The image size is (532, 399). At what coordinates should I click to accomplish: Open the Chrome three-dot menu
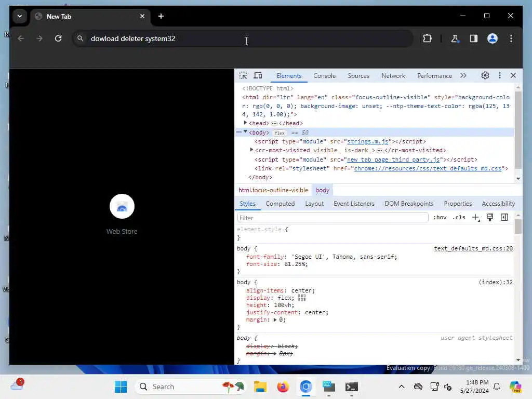tap(511, 38)
